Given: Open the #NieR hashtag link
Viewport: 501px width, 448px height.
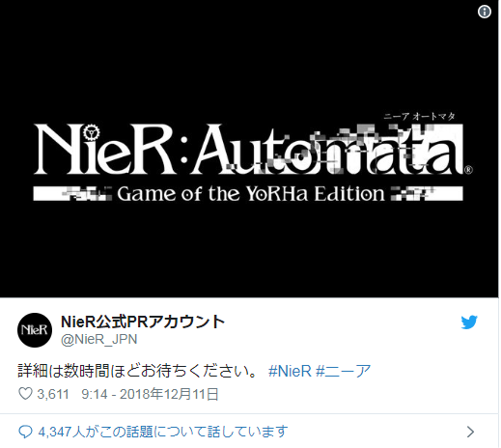Looking at the screenshot, I should 290,371.
